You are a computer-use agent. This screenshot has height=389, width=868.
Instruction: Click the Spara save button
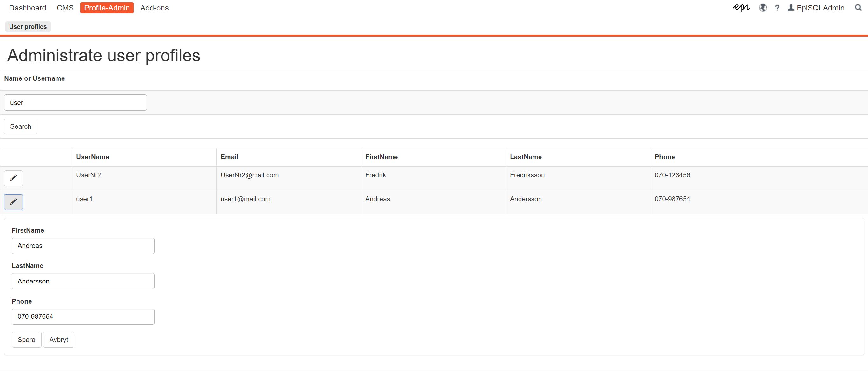click(x=26, y=340)
